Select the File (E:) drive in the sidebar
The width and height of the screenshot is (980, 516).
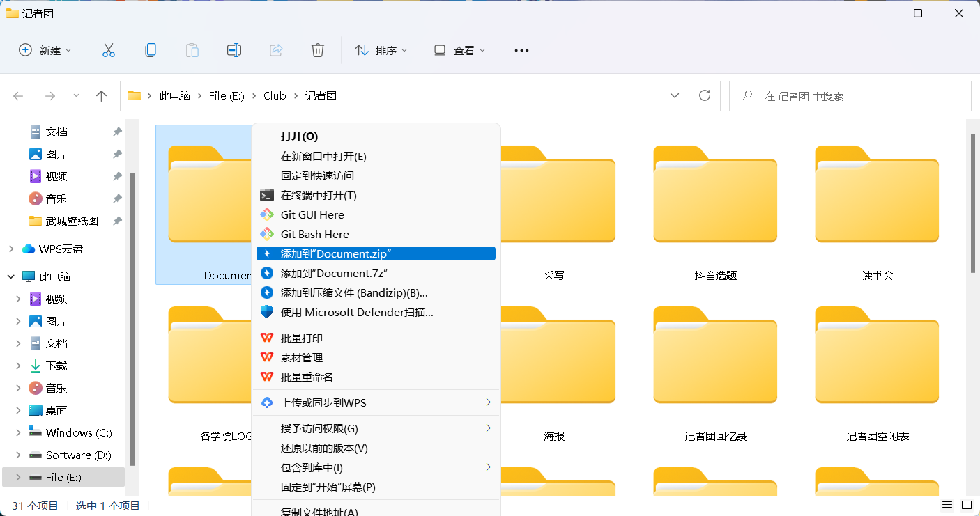click(x=64, y=478)
